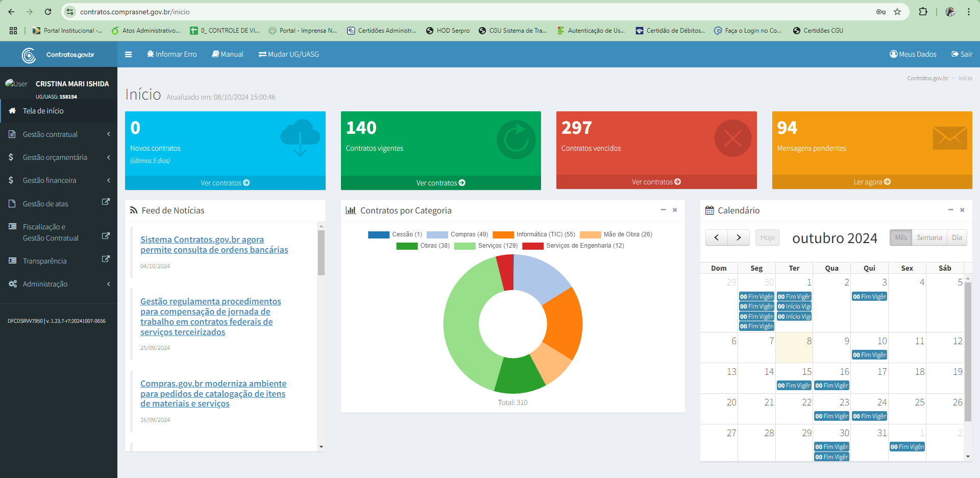Close the Calendário panel
This screenshot has height=478, width=980.
[x=962, y=210]
